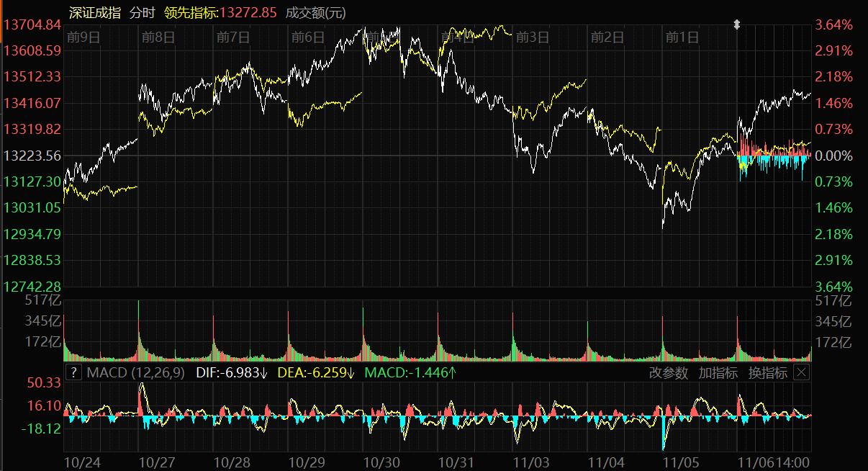Click the 深证成指 index name
This screenshot has height=471, width=868.
click(x=95, y=12)
